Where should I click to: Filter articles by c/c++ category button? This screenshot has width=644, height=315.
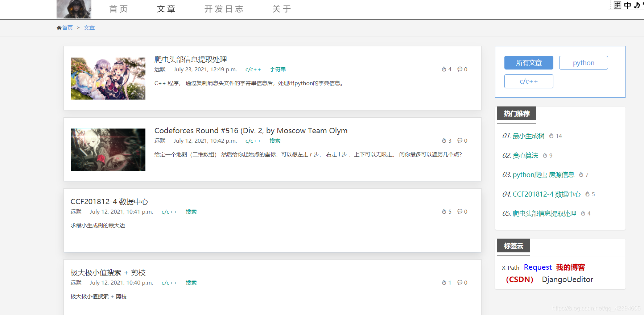click(x=529, y=81)
